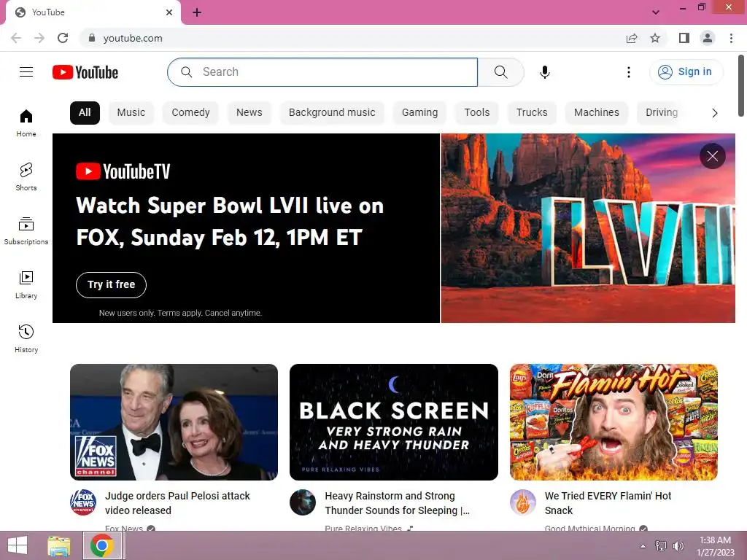747x560 pixels.
Task: View site lock information icon
Action: pos(92,38)
